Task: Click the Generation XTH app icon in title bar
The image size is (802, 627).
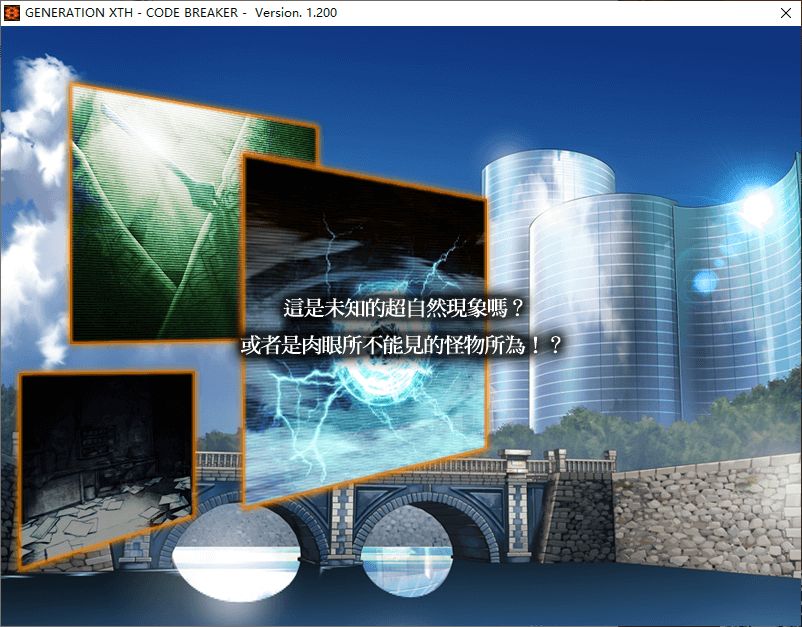Action: tap(13, 12)
